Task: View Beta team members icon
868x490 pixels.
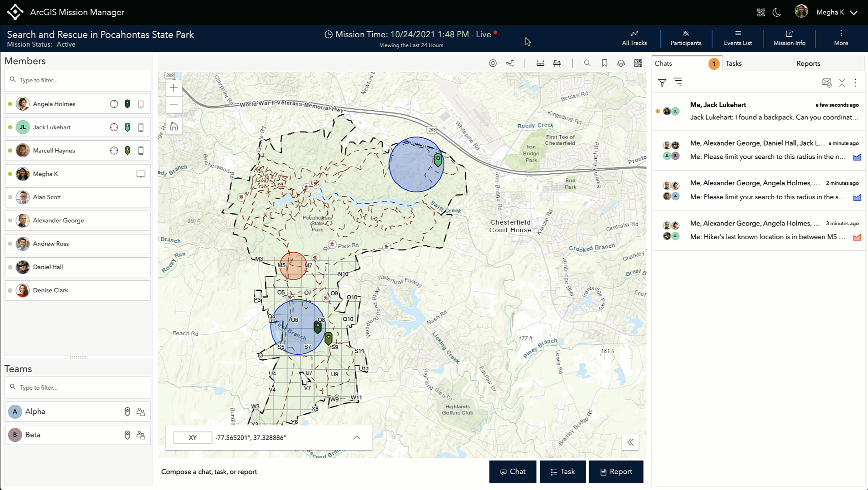Action: coord(141,435)
